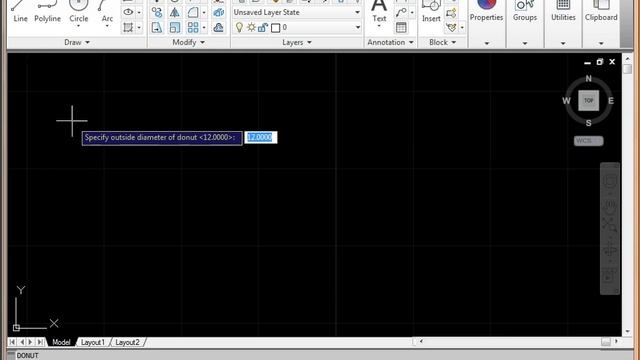Open the Leader dropdown arrow

click(x=412, y=12)
